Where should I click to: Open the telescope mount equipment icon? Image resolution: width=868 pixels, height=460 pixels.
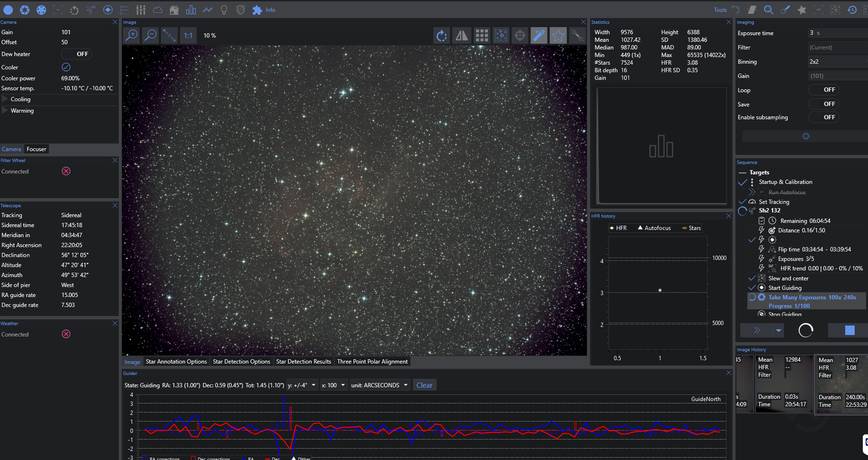pyautogui.click(x=91, y=10)
